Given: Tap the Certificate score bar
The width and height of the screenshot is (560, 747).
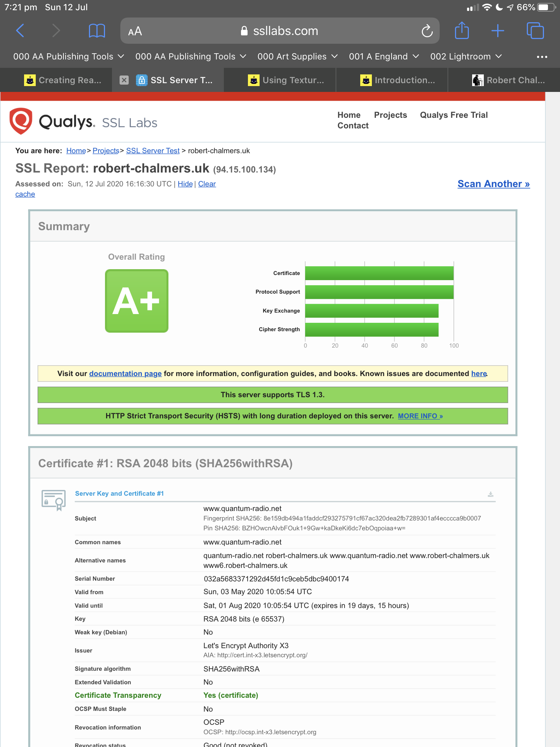Looking at the screenshot, I should pyautogui.click(x=379, y=273).
